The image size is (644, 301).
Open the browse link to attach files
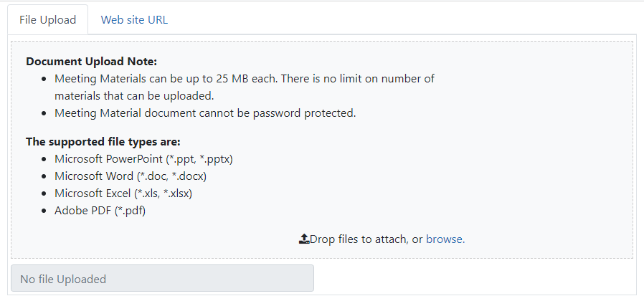[x=445, y=239]
